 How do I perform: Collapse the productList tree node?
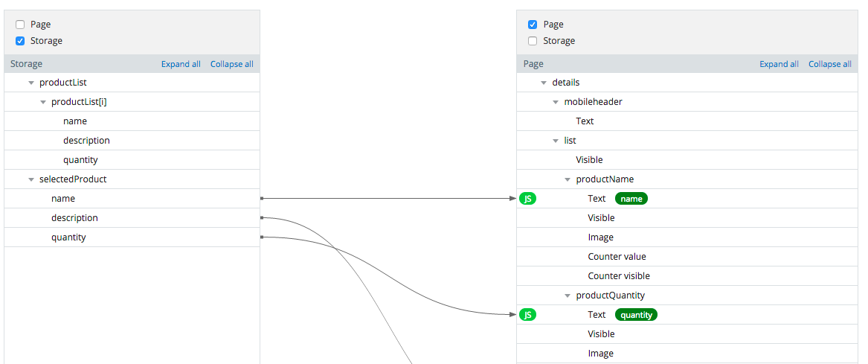pyautogui.click(x=31, y=83)
